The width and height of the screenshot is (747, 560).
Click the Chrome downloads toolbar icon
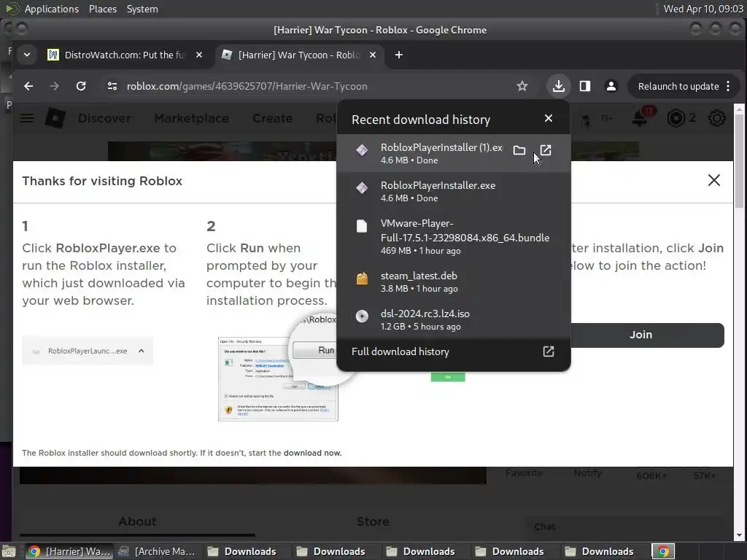558,86
